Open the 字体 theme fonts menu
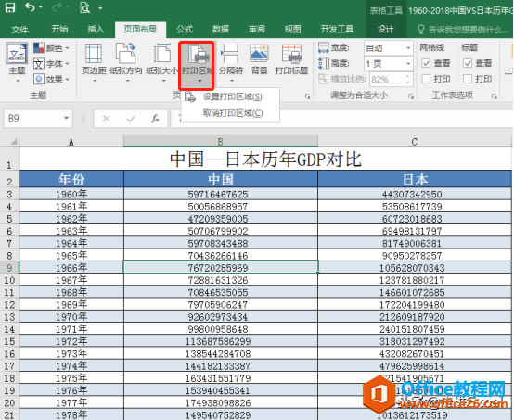Screen dimensions: 514x420 (x=51, y=64)
